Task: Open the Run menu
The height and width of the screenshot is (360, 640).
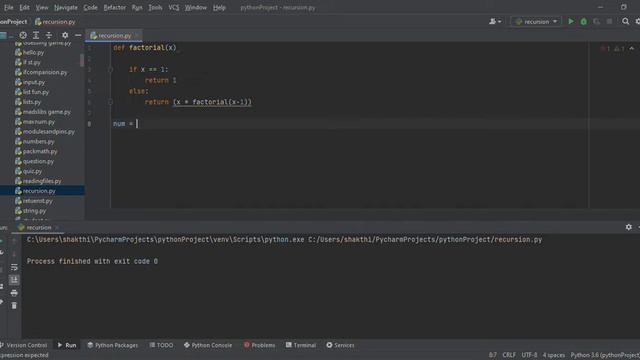Action: [x=137, y=7]
